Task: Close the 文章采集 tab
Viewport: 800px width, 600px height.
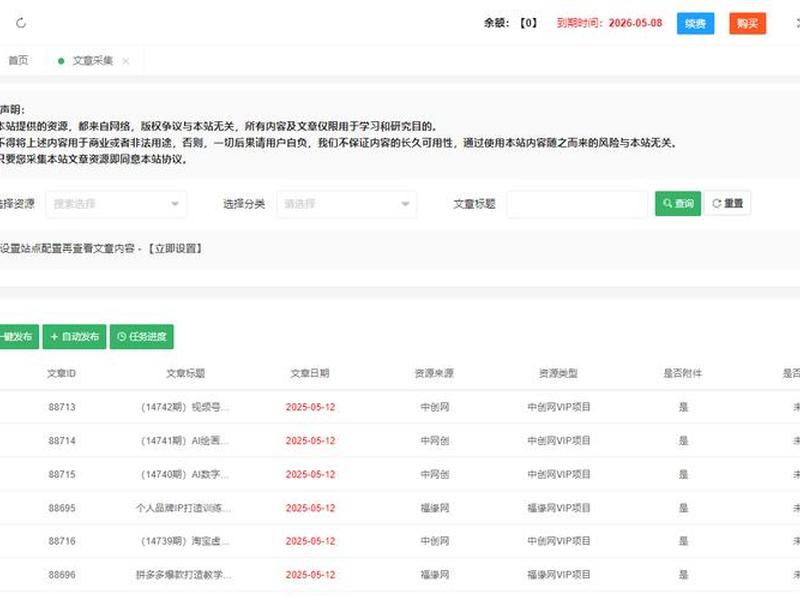Action: click(x=126, y=61)
